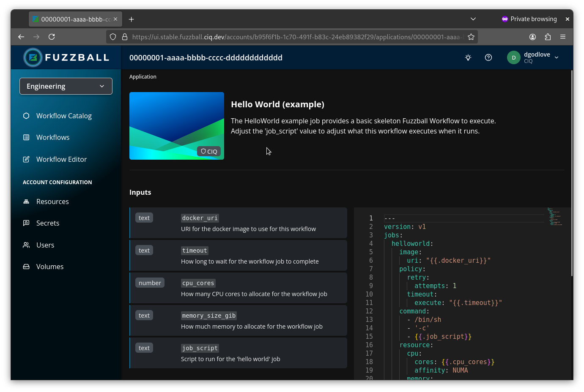Open a new browser tab
This screenshot has height=392, width=584.
pos(131,19)
